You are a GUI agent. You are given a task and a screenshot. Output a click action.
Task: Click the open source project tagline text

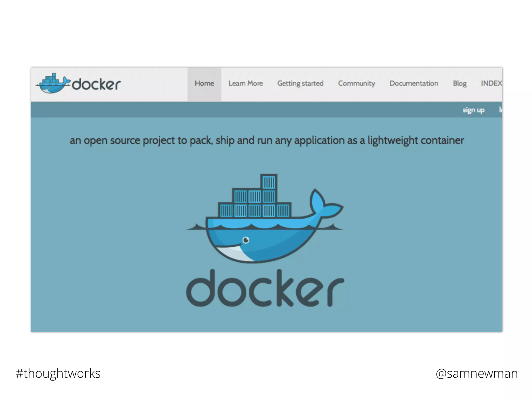click(x=267, y=141)
